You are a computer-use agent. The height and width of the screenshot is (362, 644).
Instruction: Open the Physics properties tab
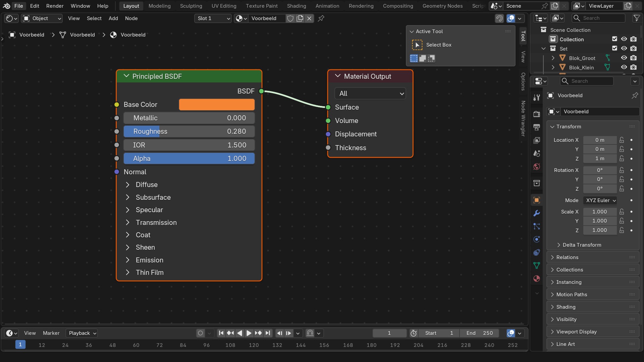(537, 239)
